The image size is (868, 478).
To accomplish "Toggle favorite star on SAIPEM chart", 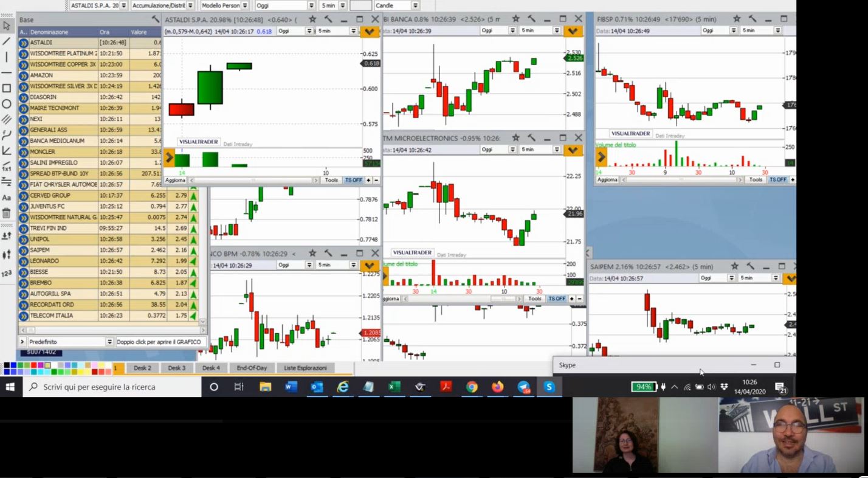I will point(734,266).
